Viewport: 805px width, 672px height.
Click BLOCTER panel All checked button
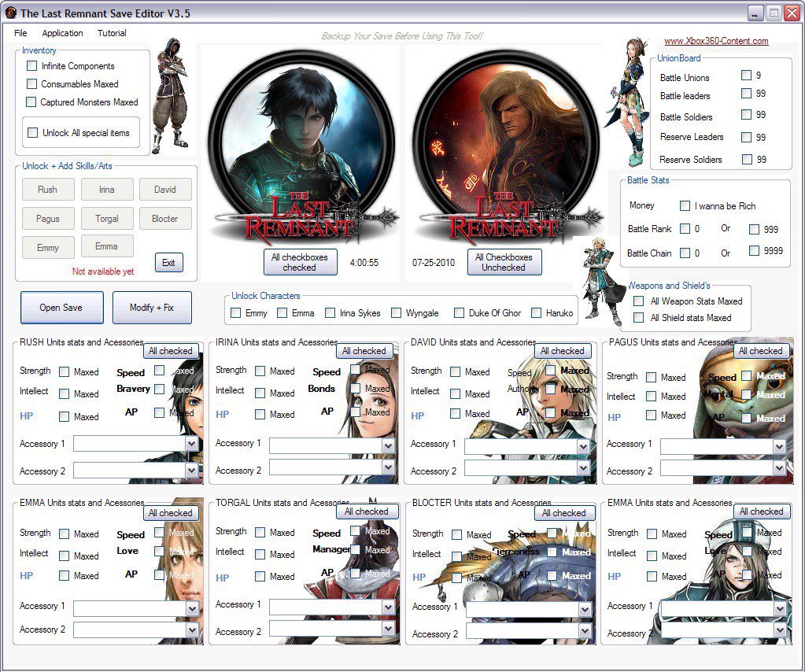click(x=563, y=512)
